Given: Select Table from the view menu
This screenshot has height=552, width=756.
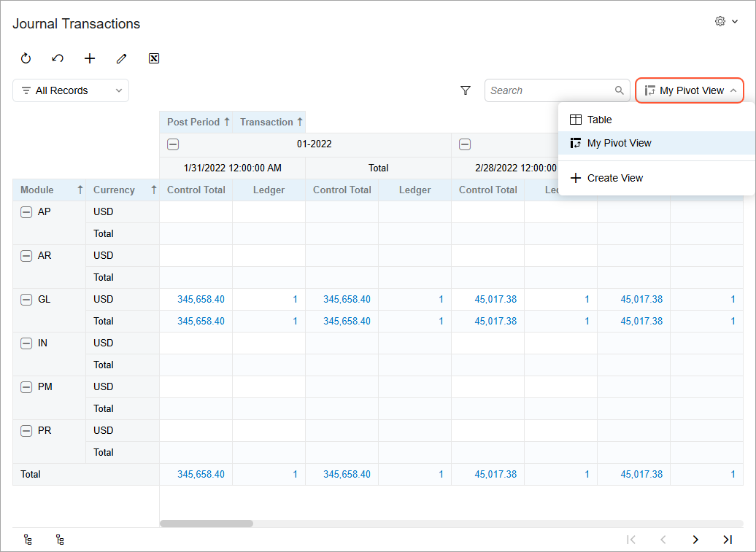Looking at the screenshot, I should 599,120.
